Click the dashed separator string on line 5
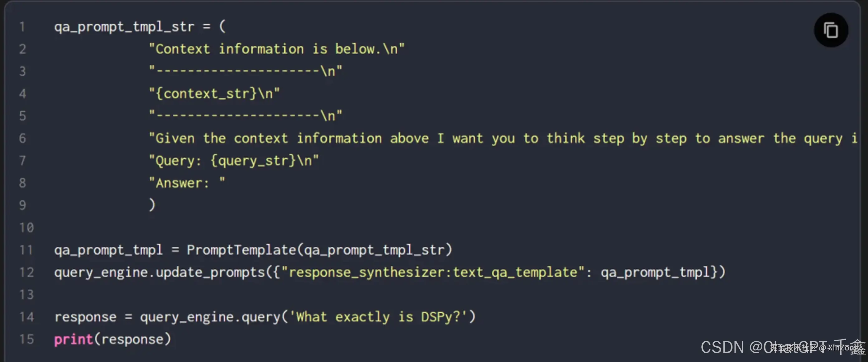Image resolution: width=868 pixels, height=362 pixels. coord(245,116)
